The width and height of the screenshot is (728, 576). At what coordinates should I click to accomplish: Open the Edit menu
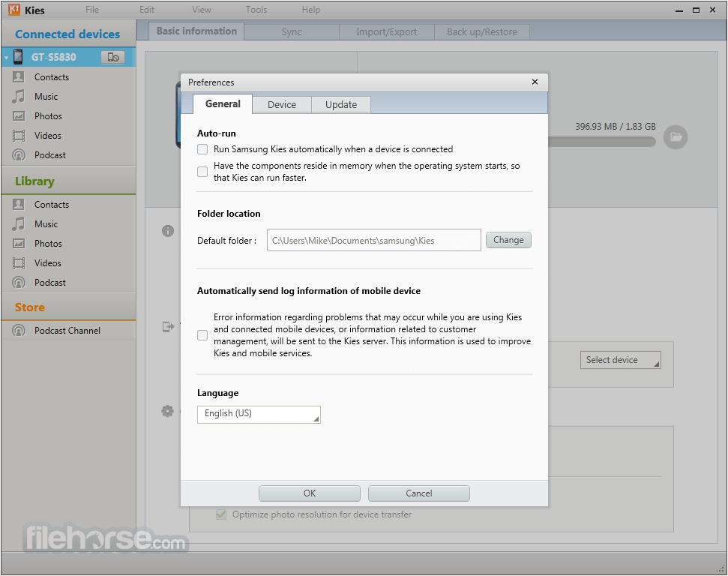click(147, 9)
